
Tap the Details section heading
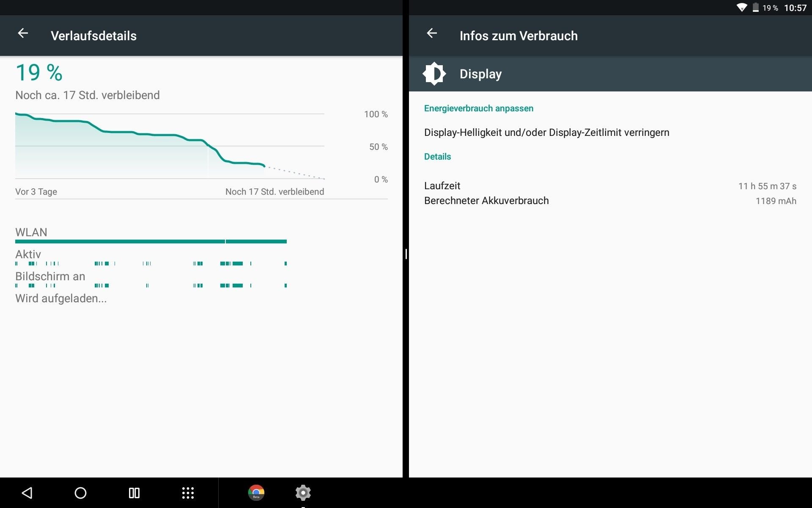coord(437,157)
